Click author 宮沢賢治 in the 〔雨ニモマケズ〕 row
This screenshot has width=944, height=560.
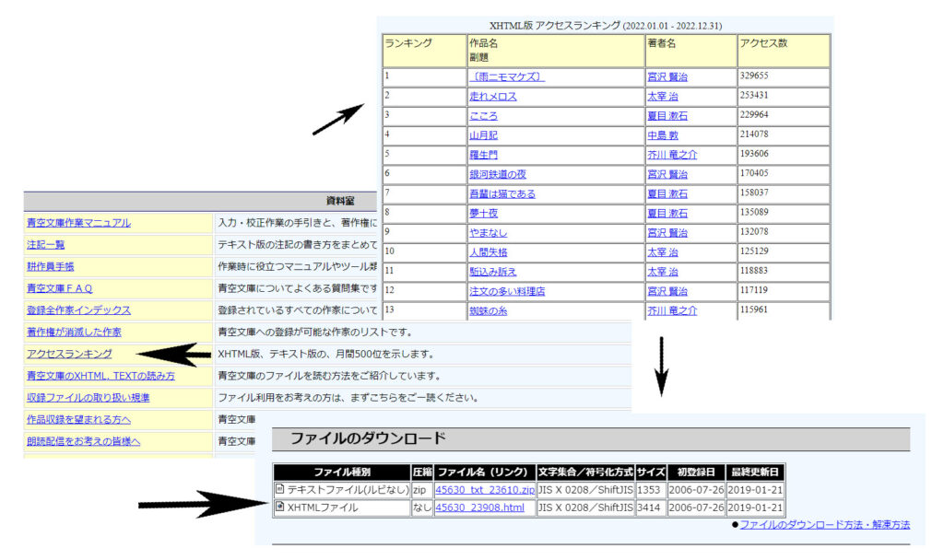(x=667, y=77)
